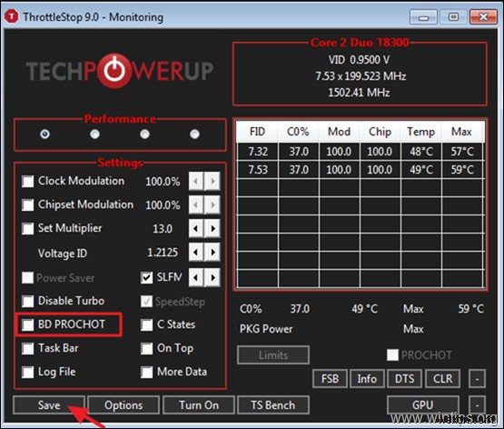Click the Save button

tap(49, 405)
